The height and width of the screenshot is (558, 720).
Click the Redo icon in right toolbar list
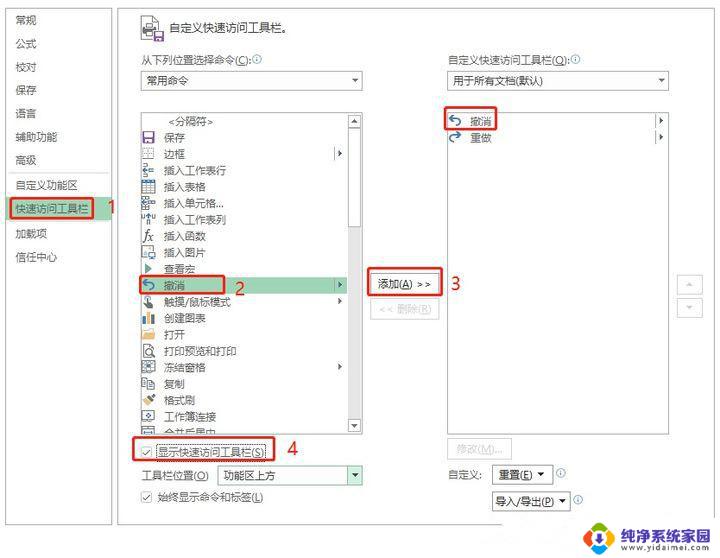pyautogui.click(x=455, y=137)
